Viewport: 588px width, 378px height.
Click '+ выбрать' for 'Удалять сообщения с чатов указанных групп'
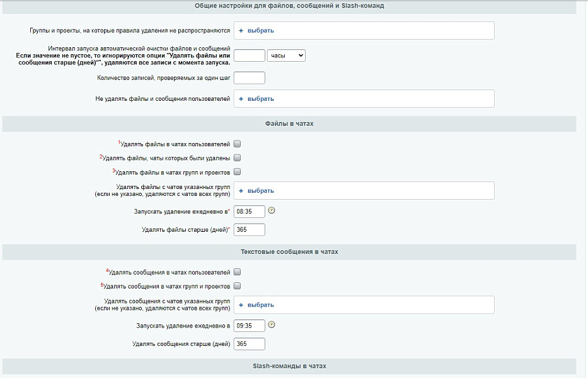coord(257,305)
